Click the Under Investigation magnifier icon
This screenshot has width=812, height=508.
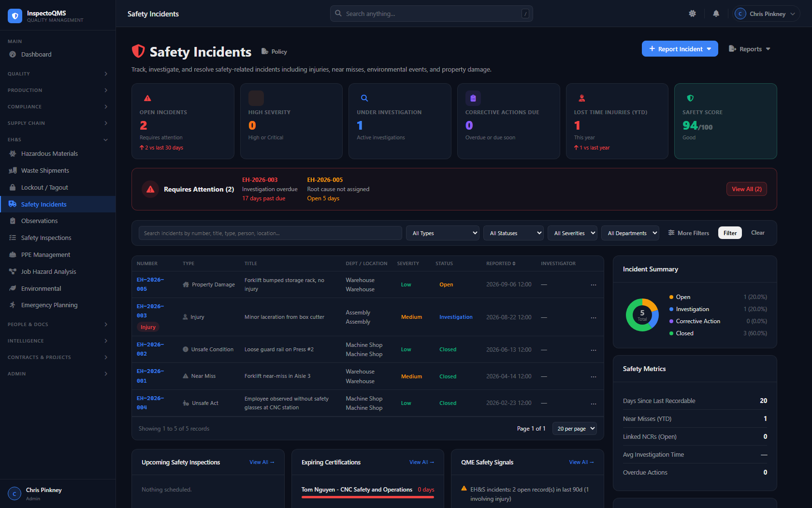tap(365, 98)
